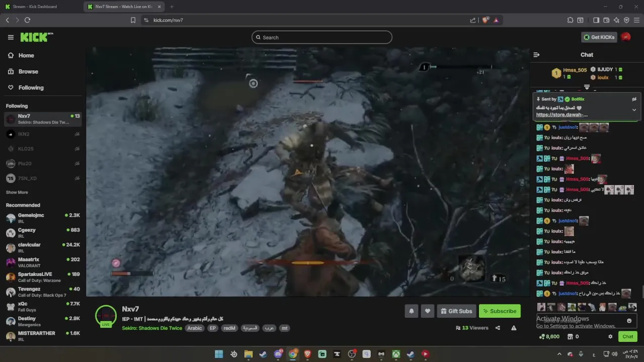Click the green Chat send button
The height and width of the screenshot is (362, 644).
[628, 337]
